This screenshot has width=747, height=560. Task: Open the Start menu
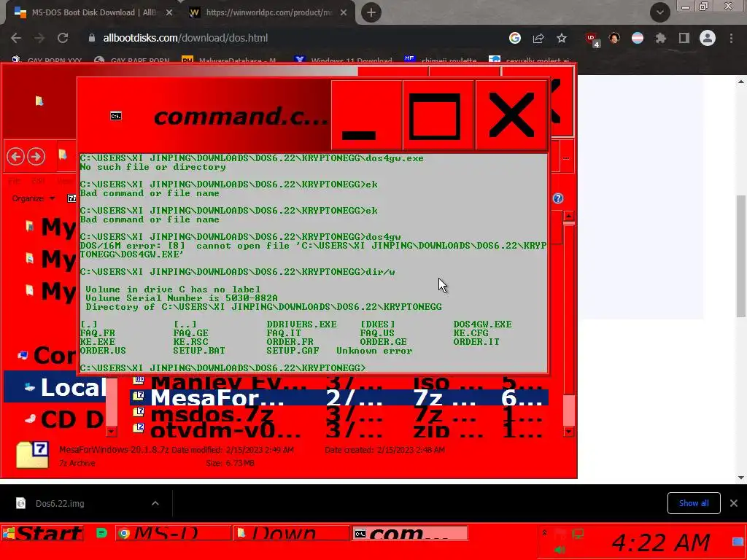tap(42, 533)
